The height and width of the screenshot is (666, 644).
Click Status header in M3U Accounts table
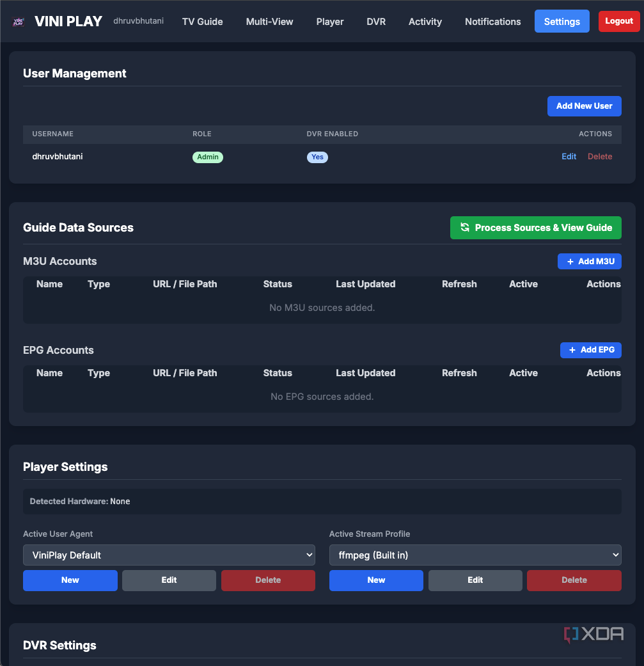[x=277, y=284]
